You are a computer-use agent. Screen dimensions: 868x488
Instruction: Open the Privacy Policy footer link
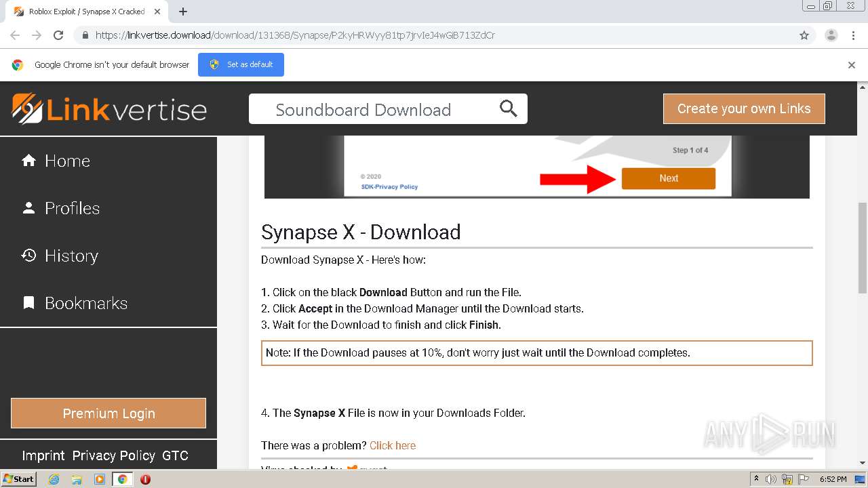click(x=113, y=455)
